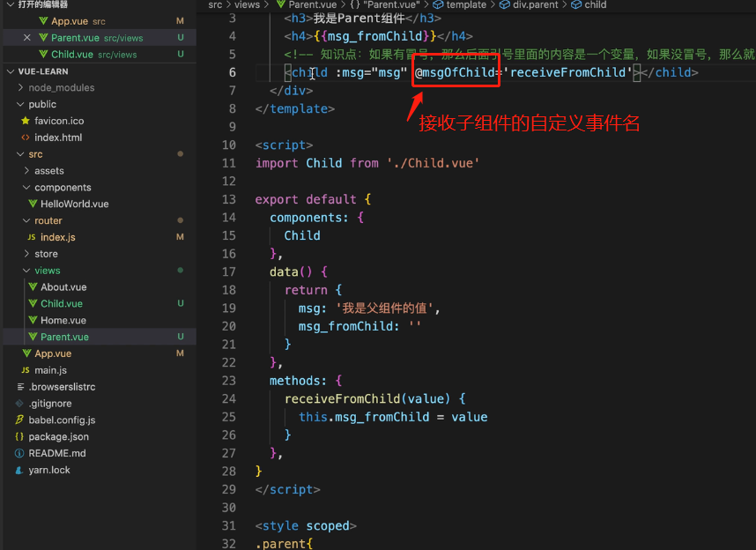
Task: Expand the assets folder
Action: tap(26, 171)
